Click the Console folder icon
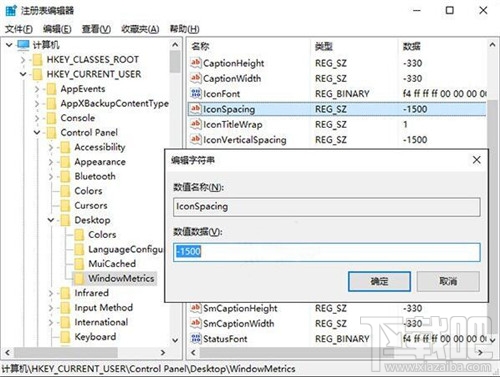The width and height of the screenshot is (500, 377). click(51, 118)
